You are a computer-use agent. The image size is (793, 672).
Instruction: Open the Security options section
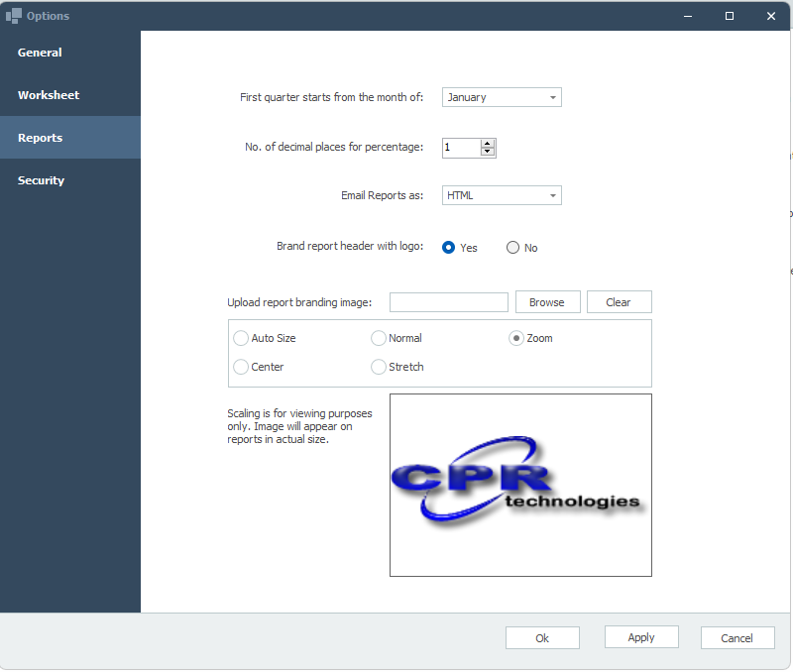pos(70,180)
